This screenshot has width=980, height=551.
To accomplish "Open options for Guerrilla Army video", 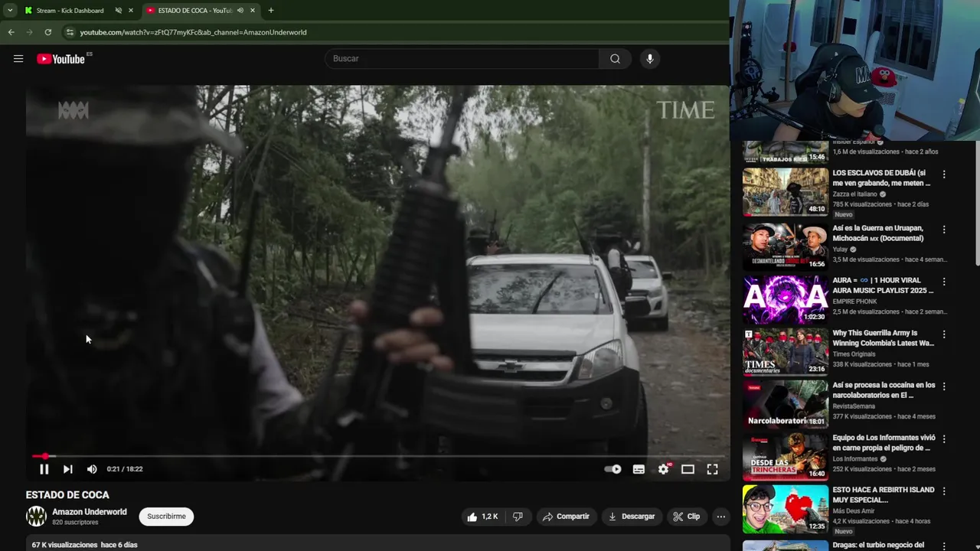I will [944, 334].
